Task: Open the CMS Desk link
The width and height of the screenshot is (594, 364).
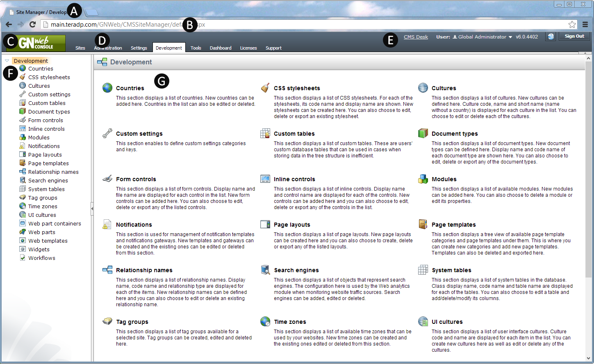Action: (x=416, y=37)
